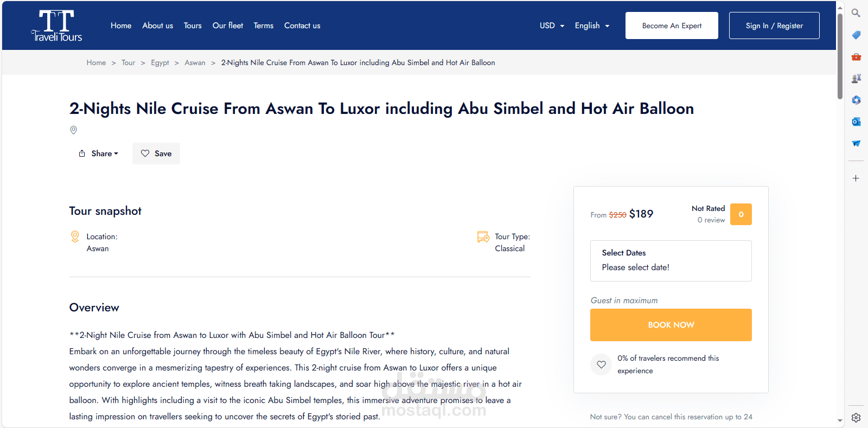Screen dimensions: 868x428
Task: Open the Select Dates field
Action: click(671, 261)
